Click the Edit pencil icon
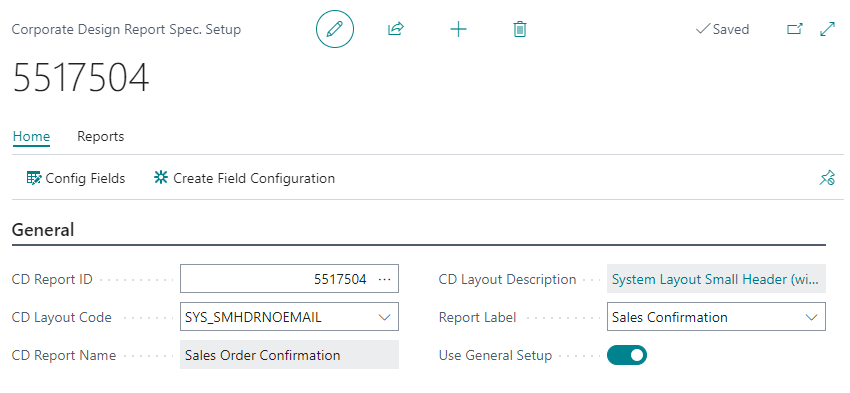 [334, 29]
